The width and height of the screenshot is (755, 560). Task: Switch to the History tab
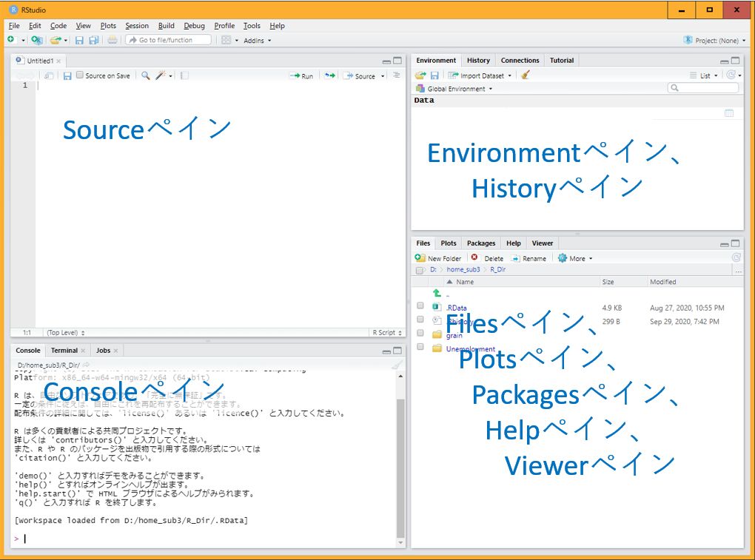pos(478,60)
